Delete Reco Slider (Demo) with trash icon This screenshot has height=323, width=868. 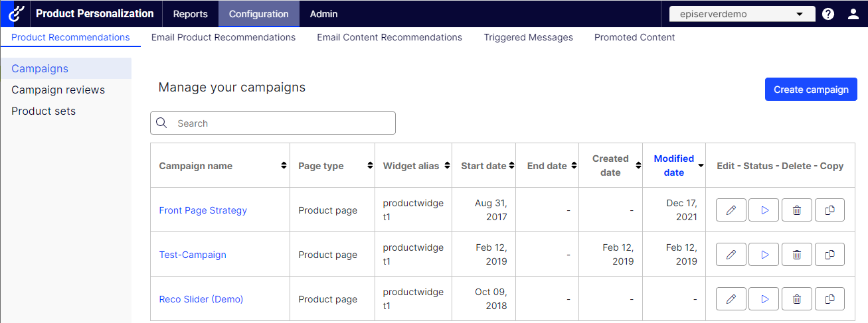click(x=797, y=299)
